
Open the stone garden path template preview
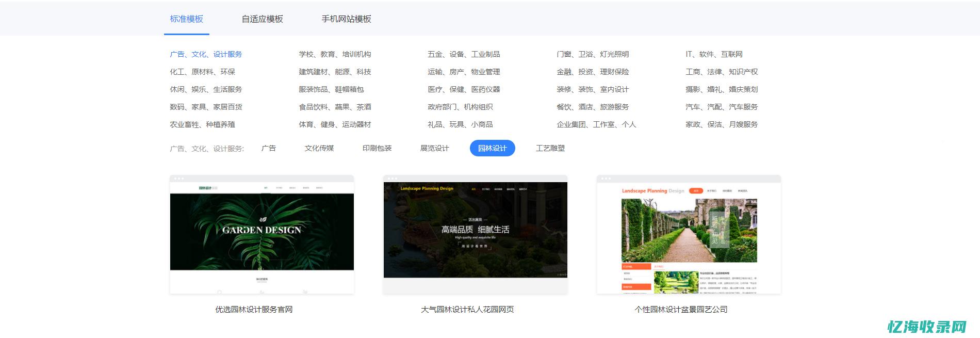(689, 235)
